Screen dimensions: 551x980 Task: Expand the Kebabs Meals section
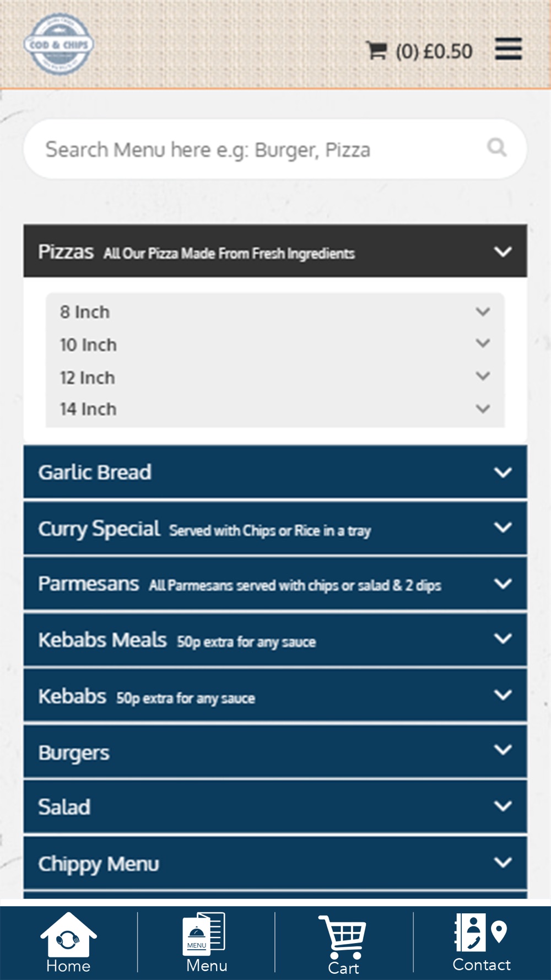[275, 640]
